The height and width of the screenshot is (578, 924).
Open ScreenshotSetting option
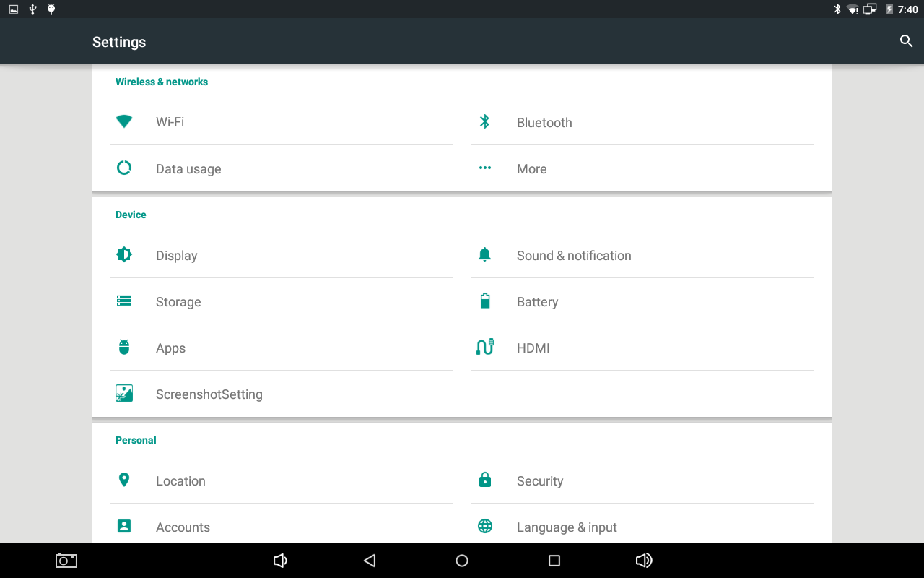coord(209,394)
